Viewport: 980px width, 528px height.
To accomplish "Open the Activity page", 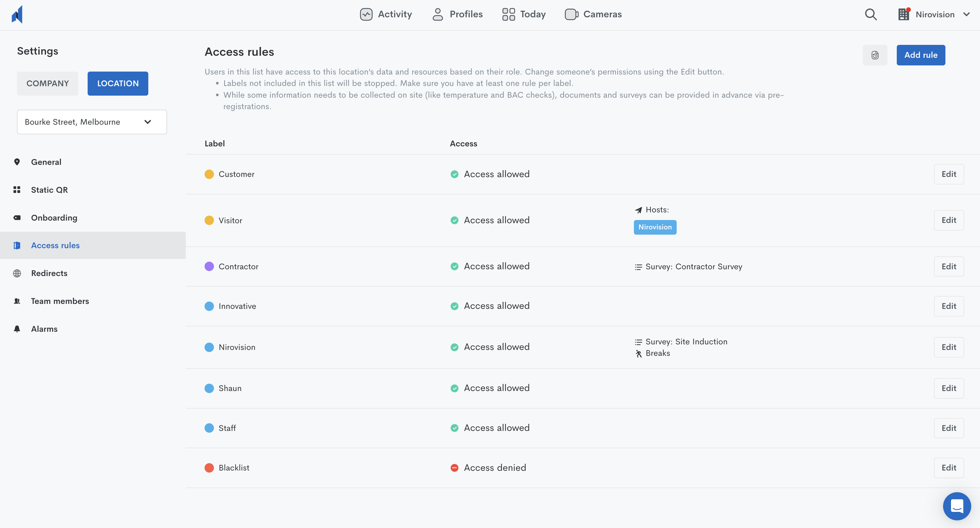I will coord(386,14).
